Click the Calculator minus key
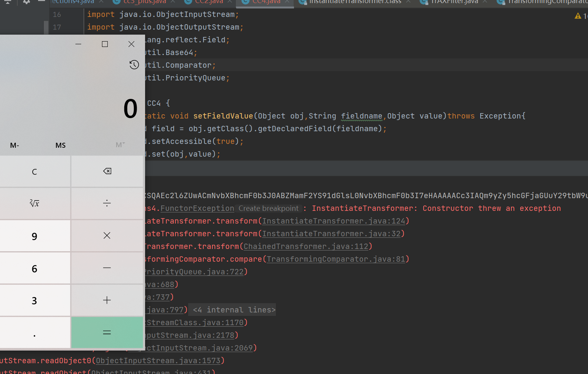The width and height of the screenshot is (588, 374). pyautogui.click(x=107, y=268)
